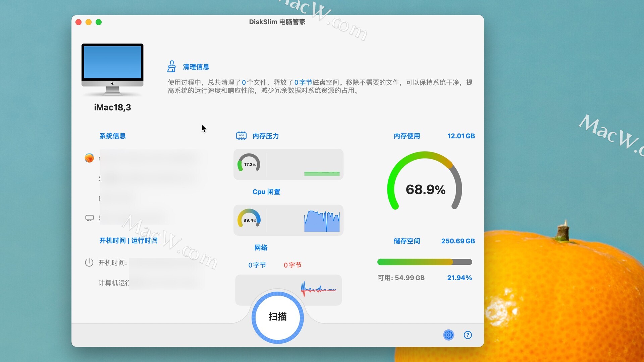The height and width of the screenshot is (362, 644).
Task: Click the 扫描 scan button
Action: (278, 317)
